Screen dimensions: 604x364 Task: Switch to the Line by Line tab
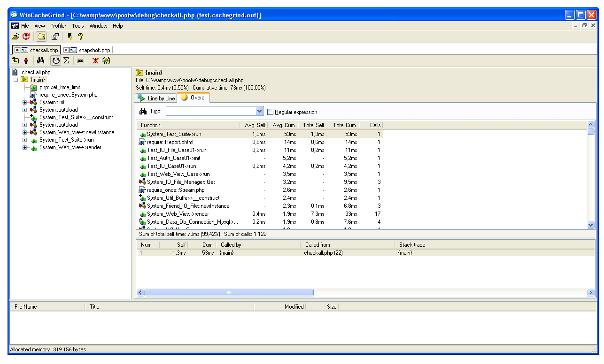[x=156, y=98]
